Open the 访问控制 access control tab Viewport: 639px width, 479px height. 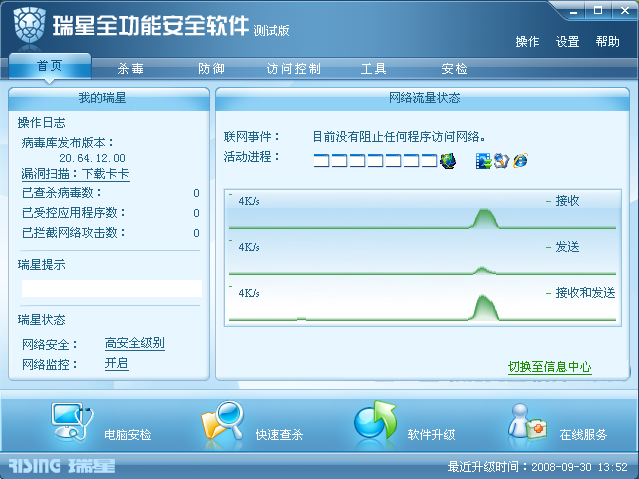coord(293,68)
